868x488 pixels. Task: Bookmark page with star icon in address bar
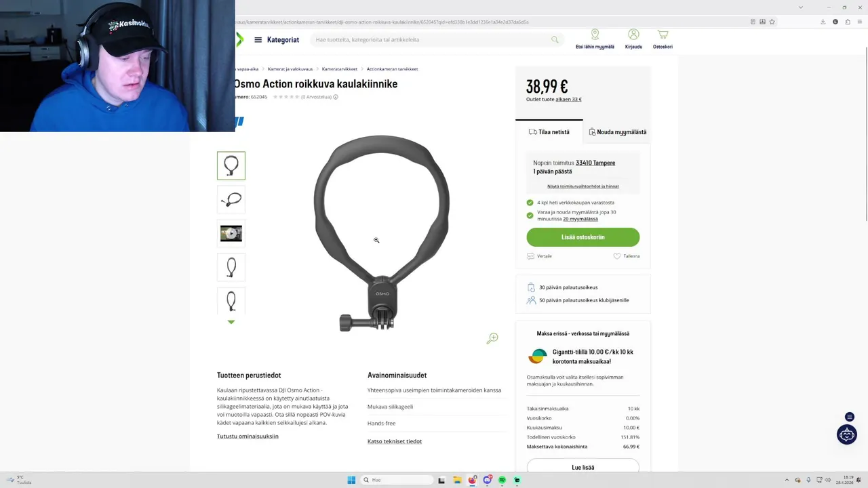point(772,22)
